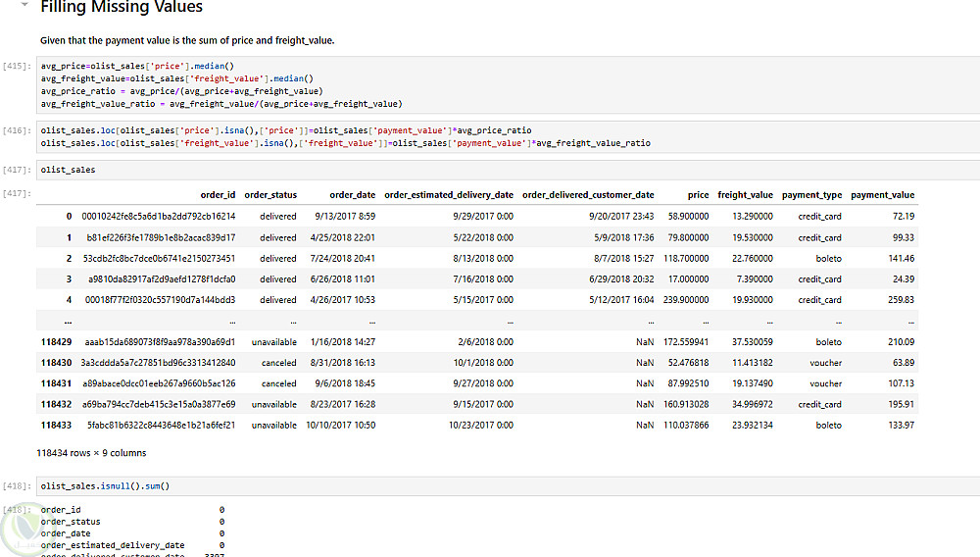The width and height of the screenshot is (980, 557).
Task: Focus the olist_sales.loc fill code cell
Action: point(490,136)
